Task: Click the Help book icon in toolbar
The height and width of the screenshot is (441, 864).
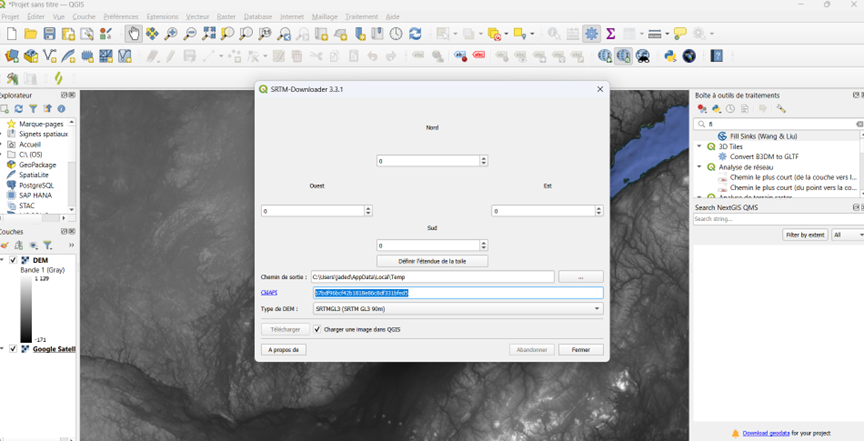Action: [x=717, y=56]
